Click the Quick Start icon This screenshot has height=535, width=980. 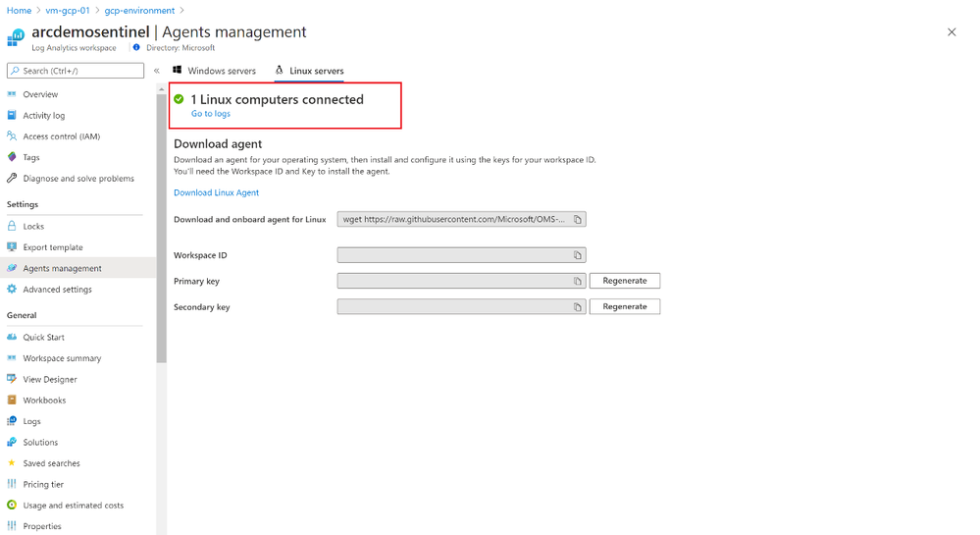click(11, 337)
